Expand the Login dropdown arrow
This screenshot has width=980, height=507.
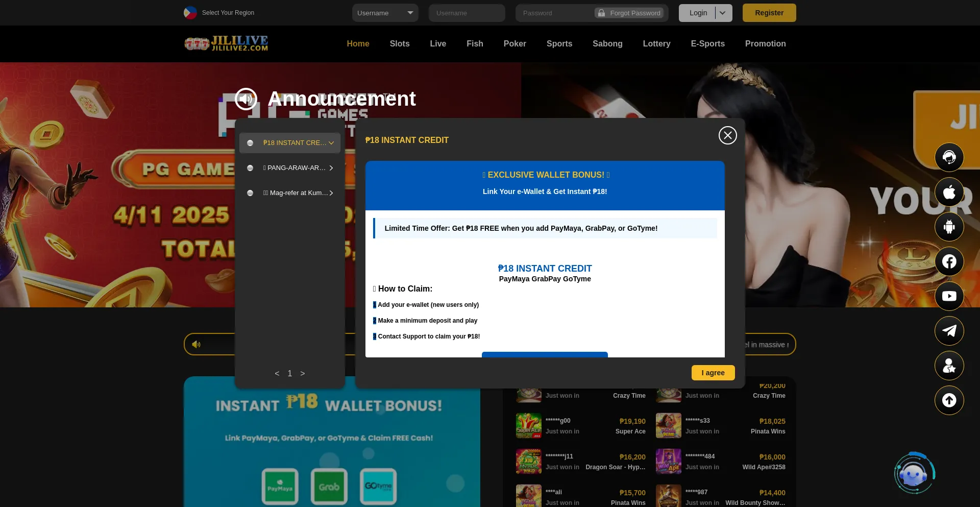tap(723, 13)
